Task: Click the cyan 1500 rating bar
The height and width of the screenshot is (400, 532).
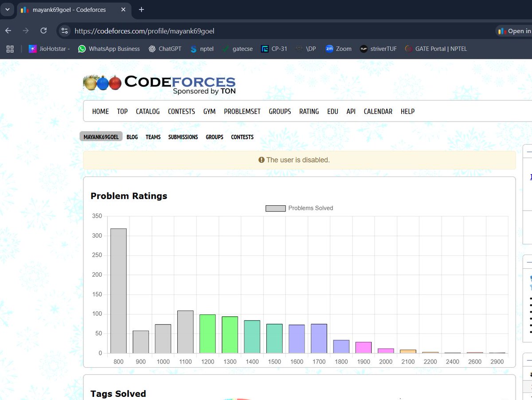Action: (x=274, y=339)
